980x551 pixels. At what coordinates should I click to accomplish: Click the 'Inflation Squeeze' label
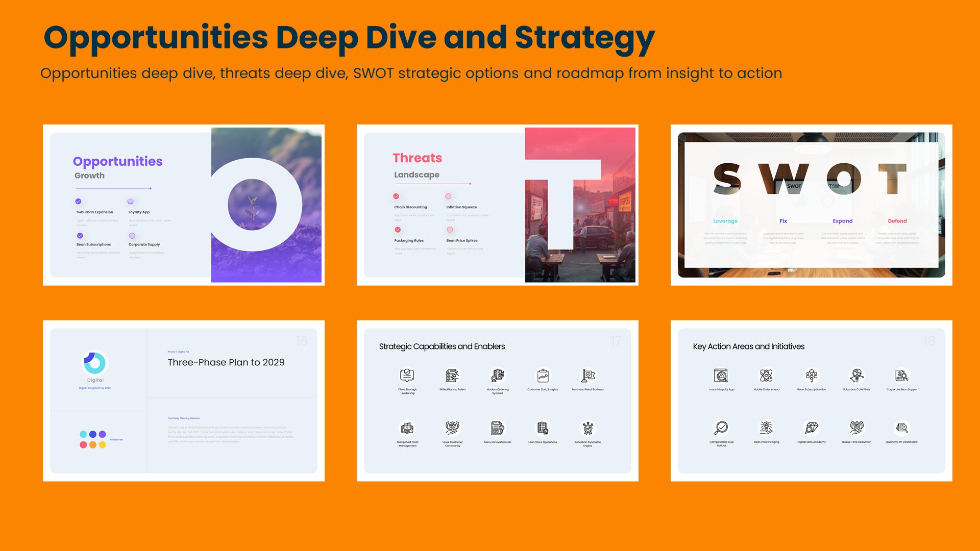461,207
